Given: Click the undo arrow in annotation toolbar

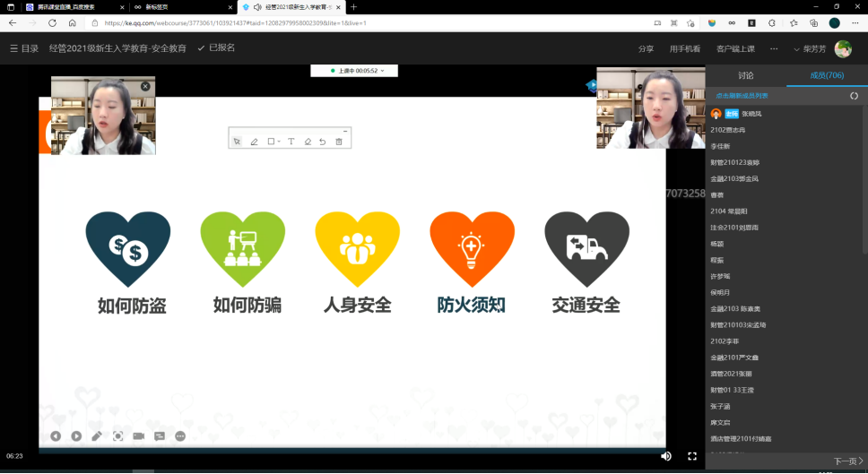Looking at the screenshot, I should point(323,142).
